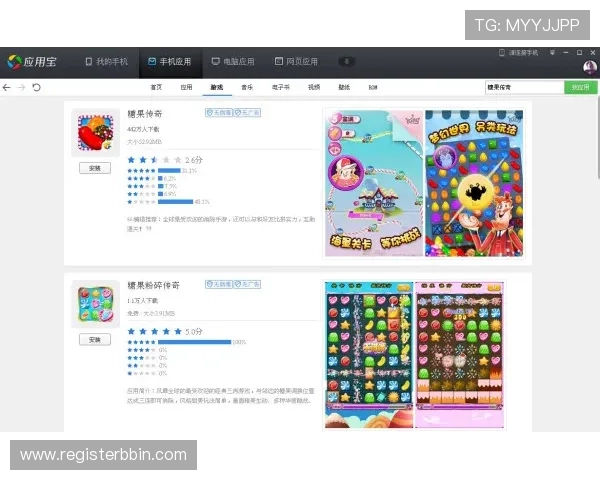Click the 1.1万人下载 text
Viewport: 600px width, 480px height.
point(142,301)
